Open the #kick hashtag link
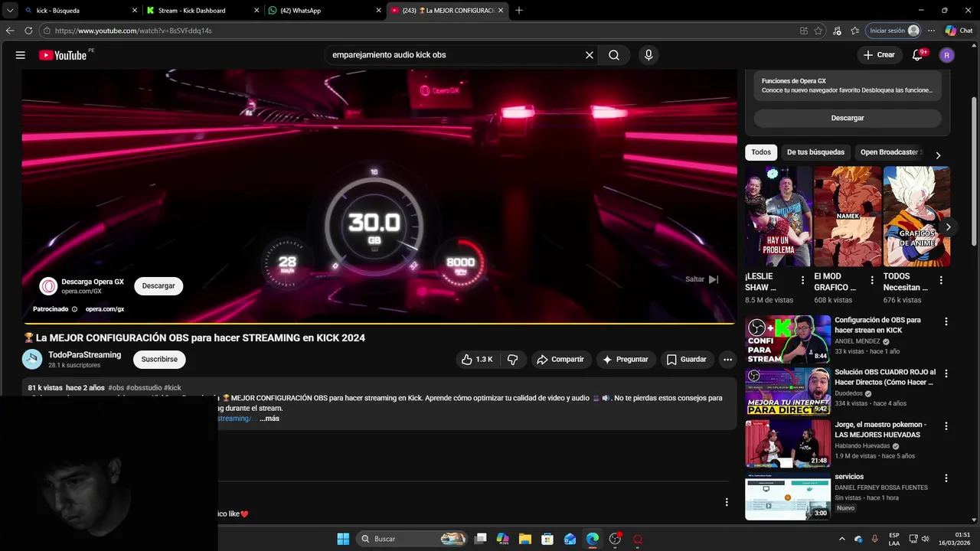This screenshot has width=980, height=551. pos(173,388)
